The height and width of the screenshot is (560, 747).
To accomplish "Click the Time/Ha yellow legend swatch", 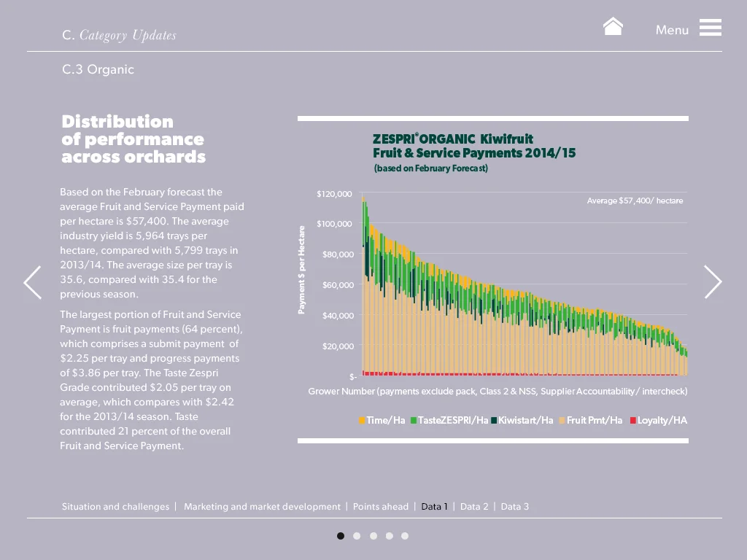I will [x=362, y=421].
